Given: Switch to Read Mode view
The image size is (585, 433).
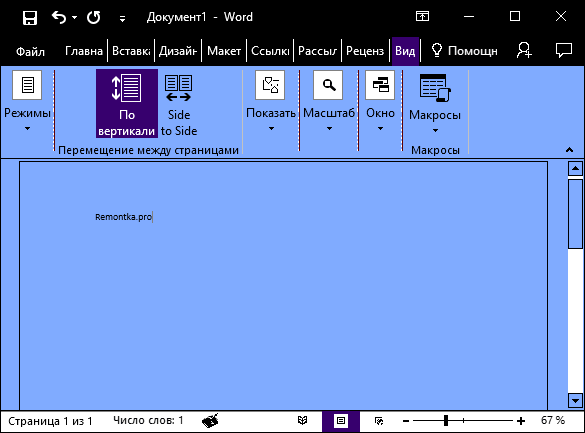Looking at the screenshot, I should point(303,421).
